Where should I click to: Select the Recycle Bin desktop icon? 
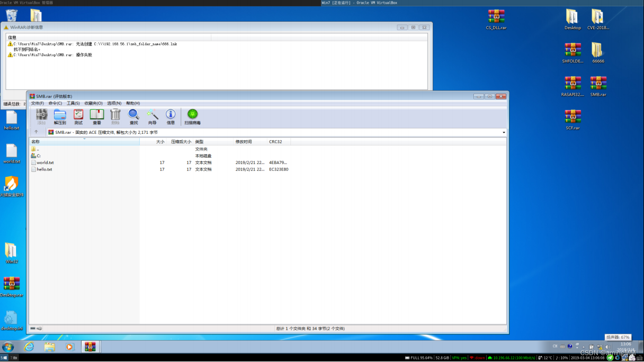point(11,16)
